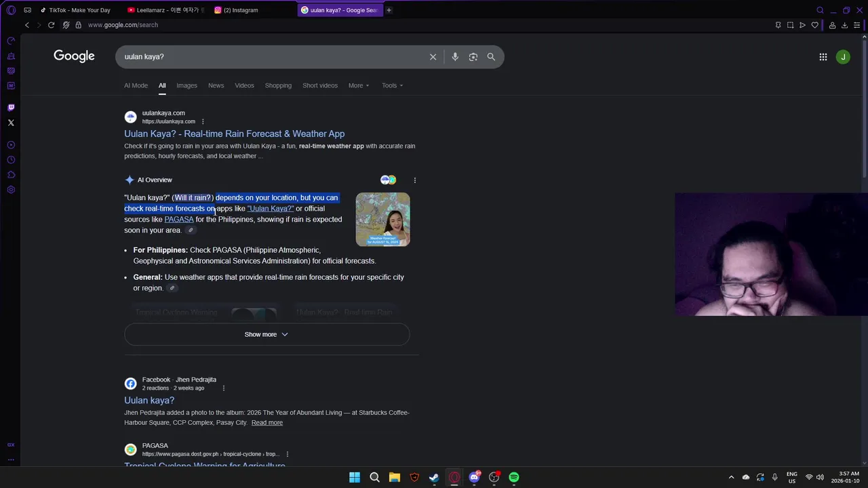Click the address bar URL www.google.com/search
This screenshot has height=488, width=868.
123,25
